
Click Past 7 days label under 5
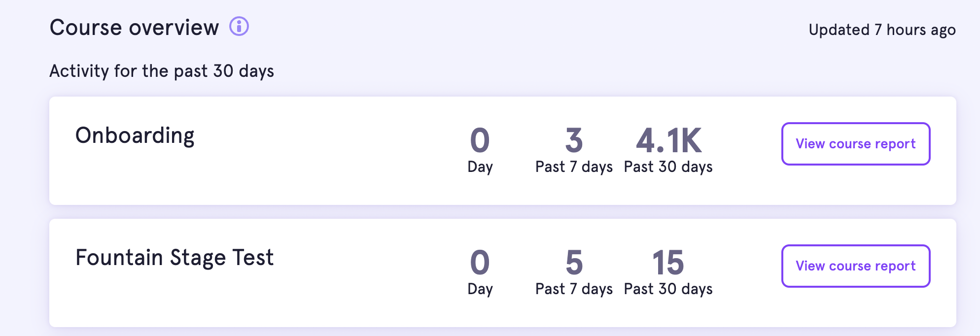[574, 289]
